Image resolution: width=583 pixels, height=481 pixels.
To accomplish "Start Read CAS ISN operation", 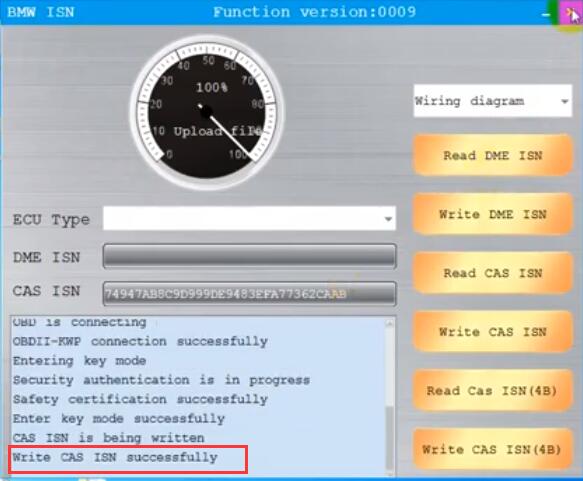I will [x=492, y=273].
